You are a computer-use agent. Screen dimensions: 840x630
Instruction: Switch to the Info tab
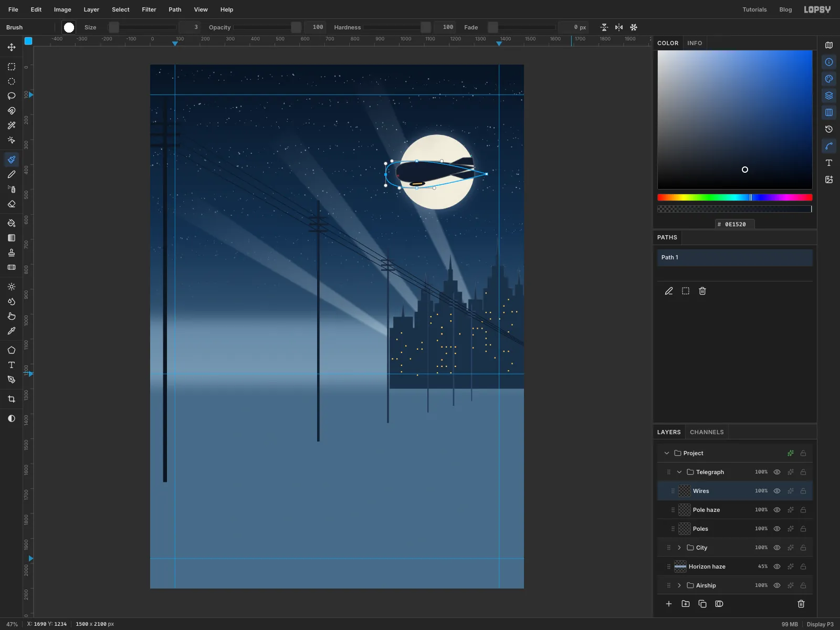[695, 43]
